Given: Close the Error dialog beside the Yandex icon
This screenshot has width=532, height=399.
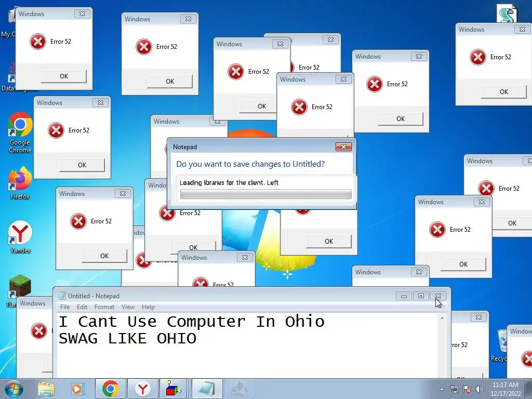Looking at the screenshot, I should click(123, 194).
